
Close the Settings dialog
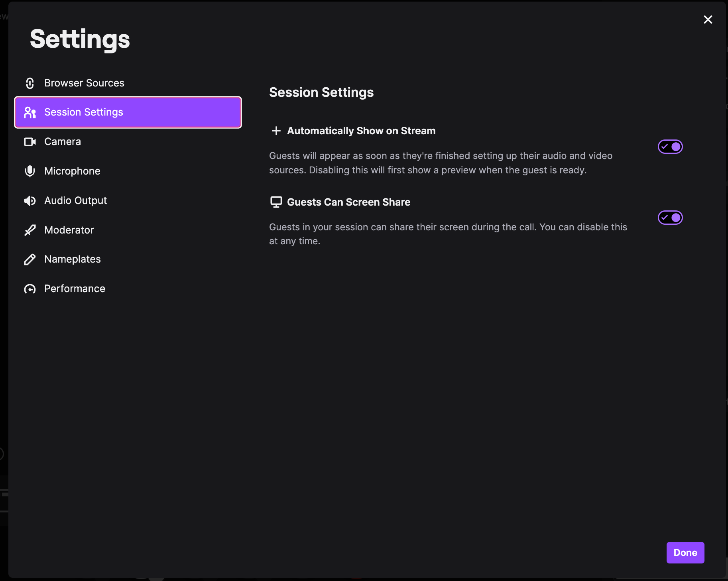pyautogui.click(x=708, y=20)
